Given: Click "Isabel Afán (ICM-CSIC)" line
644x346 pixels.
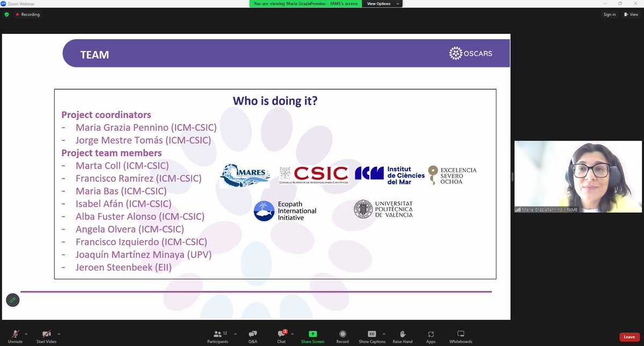Looking at the screenshot, I should point(123,204).
